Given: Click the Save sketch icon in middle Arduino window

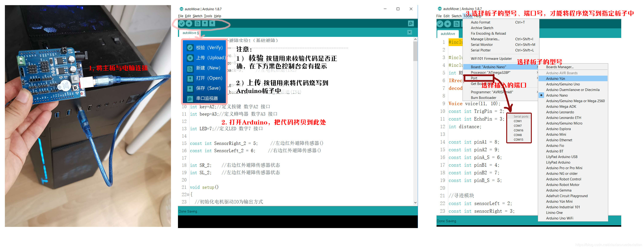Looking at the screenshot, I should (212, 24).
